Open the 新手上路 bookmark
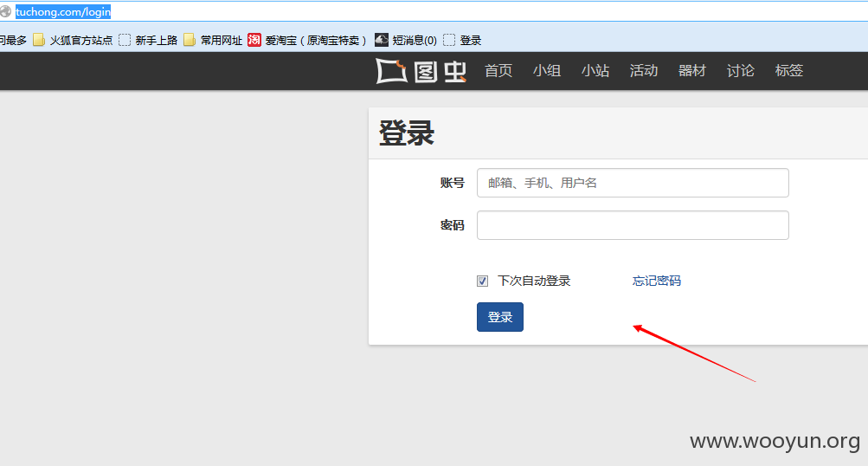 coord(148,40)
